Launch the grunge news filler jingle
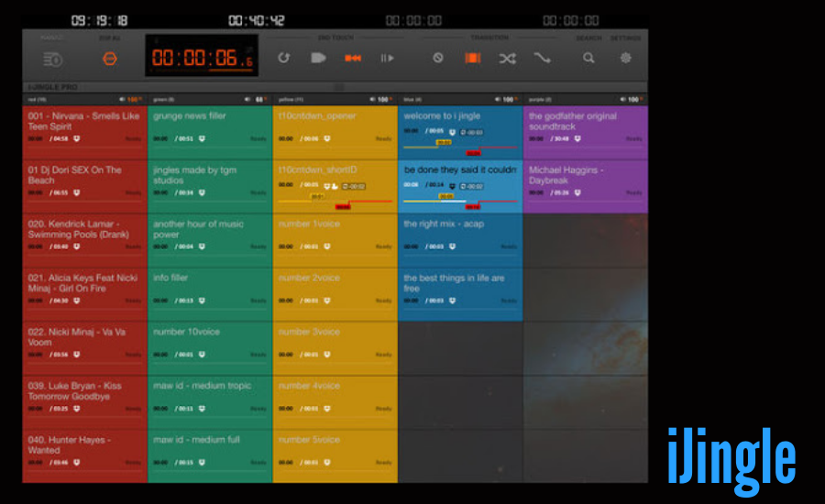825x504 pixels. coord(209,122)
